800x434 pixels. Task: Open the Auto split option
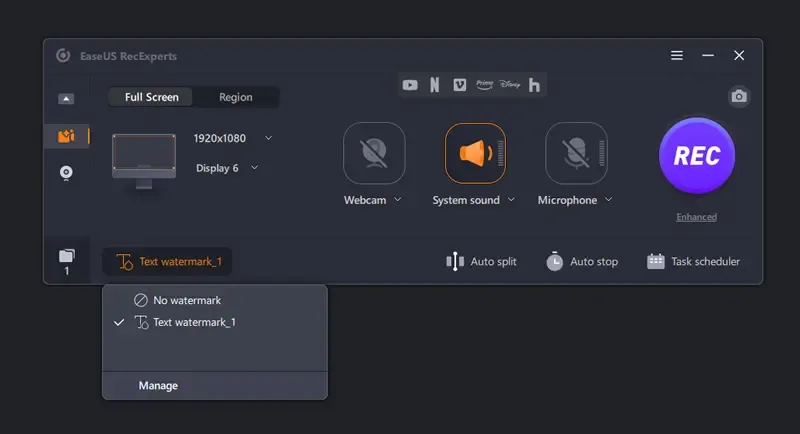(481, 262)
